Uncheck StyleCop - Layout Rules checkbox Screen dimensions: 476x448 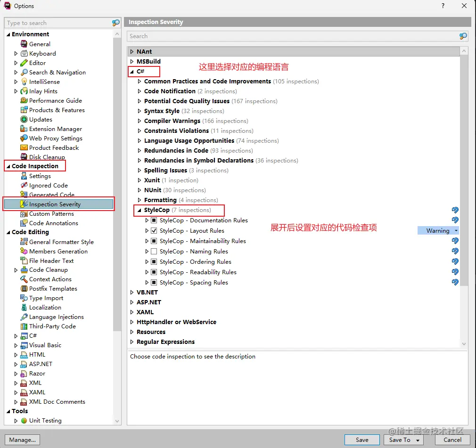tap(154, 231)
